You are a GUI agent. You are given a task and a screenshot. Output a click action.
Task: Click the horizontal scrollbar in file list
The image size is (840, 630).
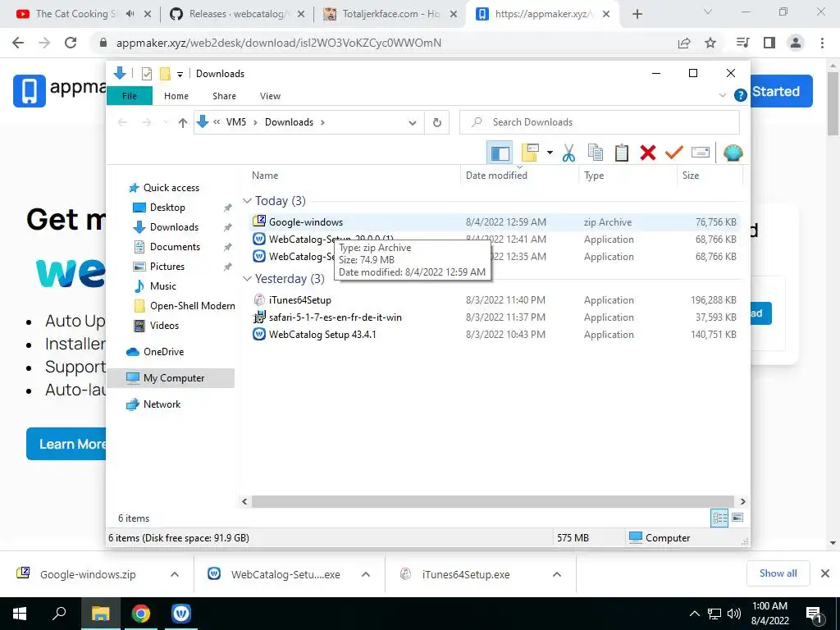pos(492,501)
